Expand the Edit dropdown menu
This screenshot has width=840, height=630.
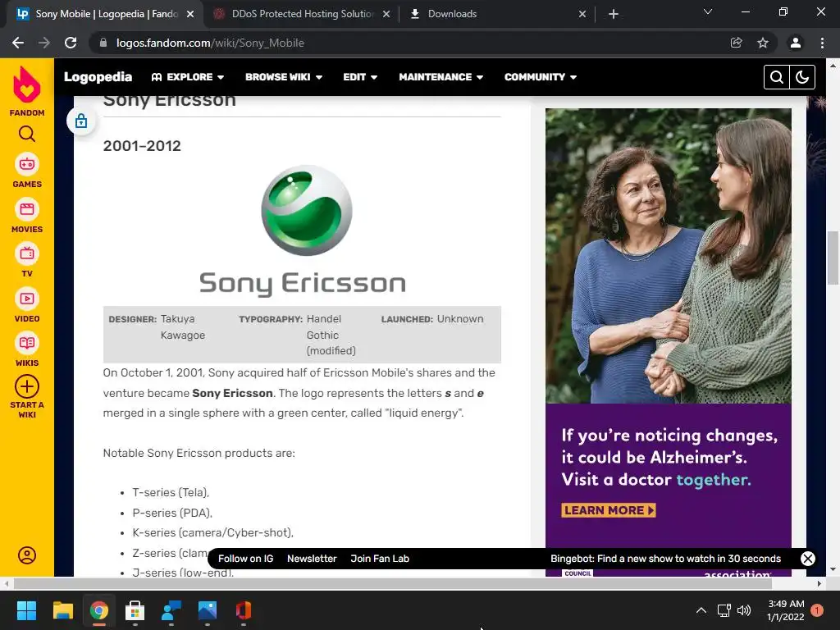pos(360,77)
